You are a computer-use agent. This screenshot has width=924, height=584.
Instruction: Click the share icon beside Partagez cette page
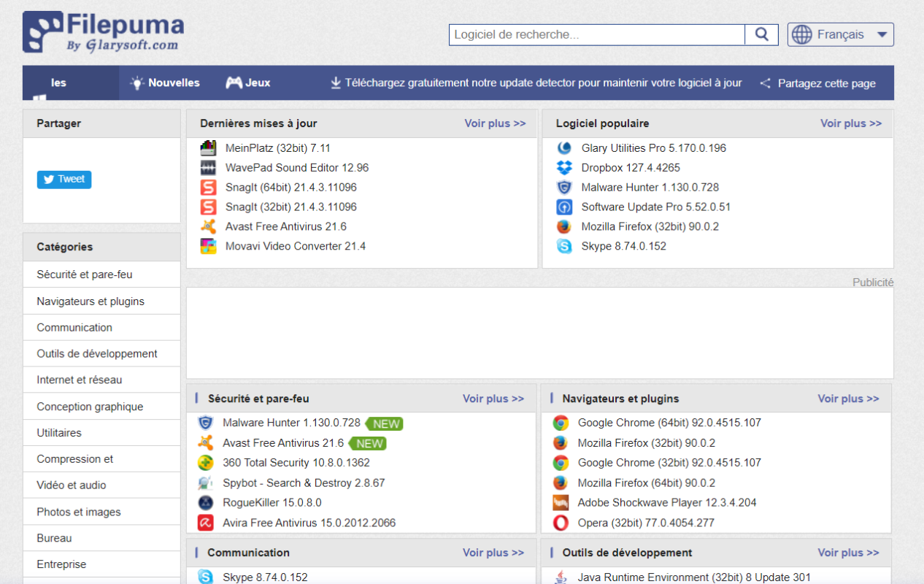(765, 83)
